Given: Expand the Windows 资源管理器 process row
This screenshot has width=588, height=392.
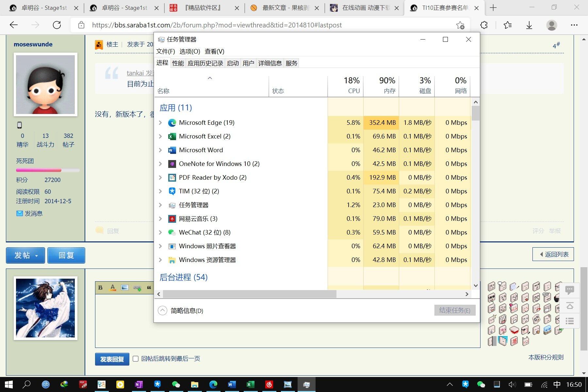Looking at the screenshot, I should click(160, 260).
